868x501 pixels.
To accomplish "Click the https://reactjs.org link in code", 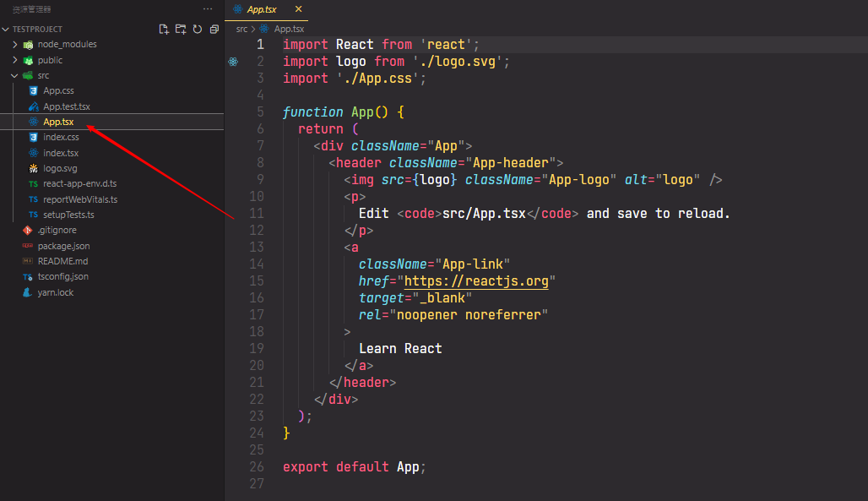I will tap(476, 281).
